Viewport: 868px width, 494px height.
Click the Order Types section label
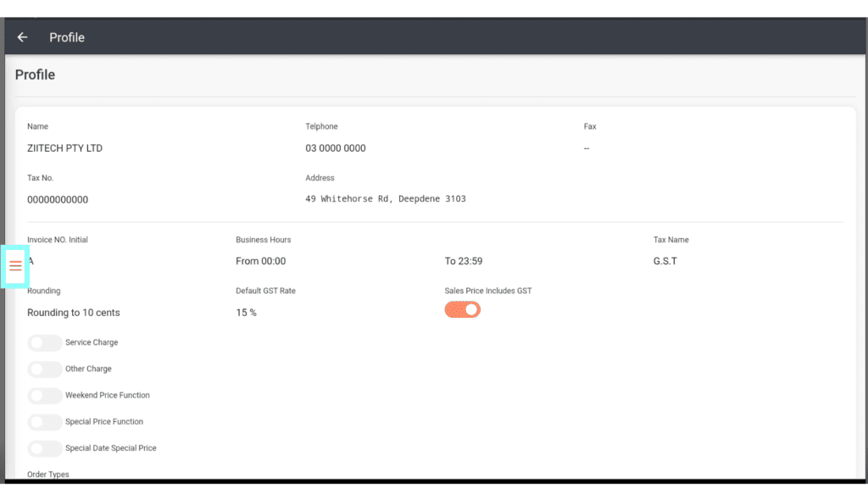48,475
